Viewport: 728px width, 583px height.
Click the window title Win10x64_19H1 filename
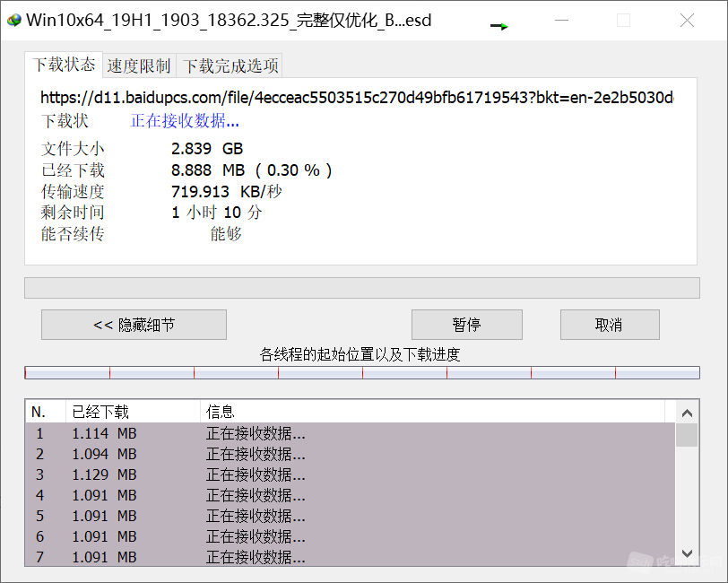[x=229, y=21]
